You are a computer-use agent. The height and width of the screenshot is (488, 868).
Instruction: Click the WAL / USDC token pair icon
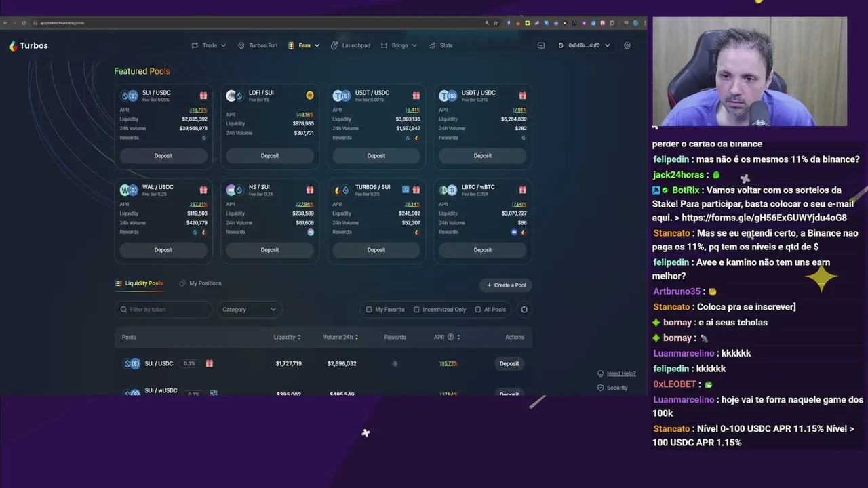click(x=128, y=190)
